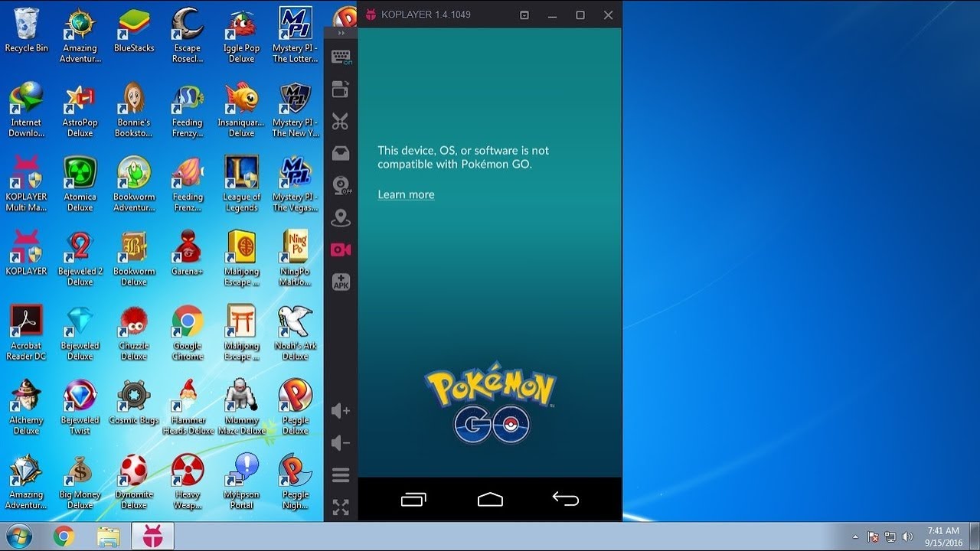Select the Escape Rosecl... desktop shortcut

[188, 35]
